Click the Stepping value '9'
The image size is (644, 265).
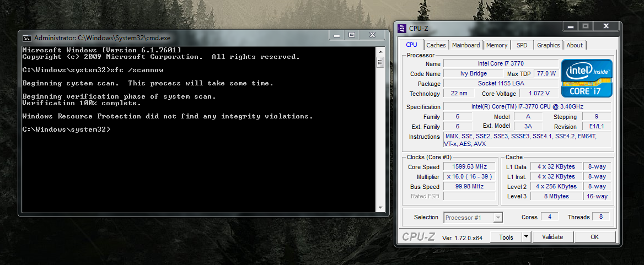coord(597,116)
